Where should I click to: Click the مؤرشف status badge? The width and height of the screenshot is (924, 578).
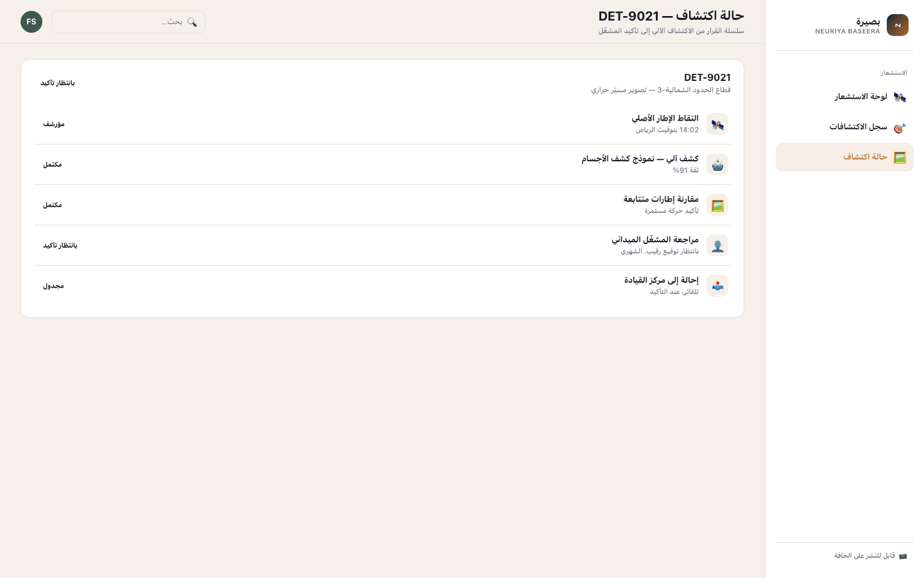[x=54, y=124]
